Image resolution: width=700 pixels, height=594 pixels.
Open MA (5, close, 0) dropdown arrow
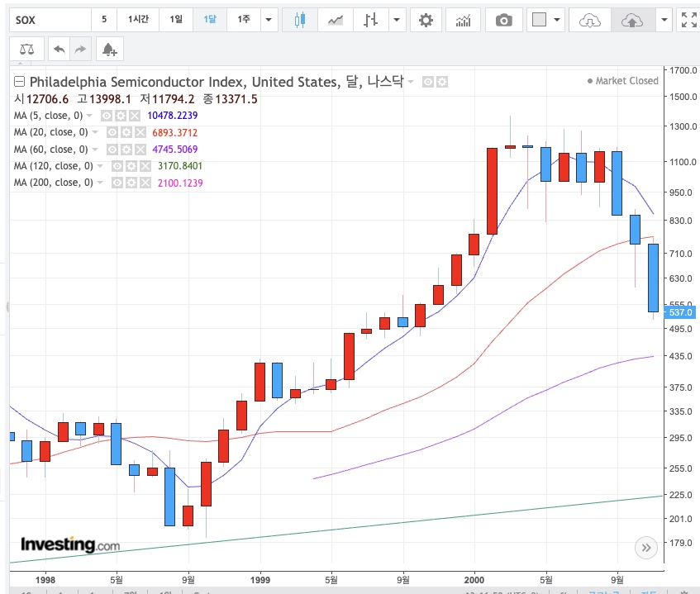pyautogui.click(x=89, y=116)
